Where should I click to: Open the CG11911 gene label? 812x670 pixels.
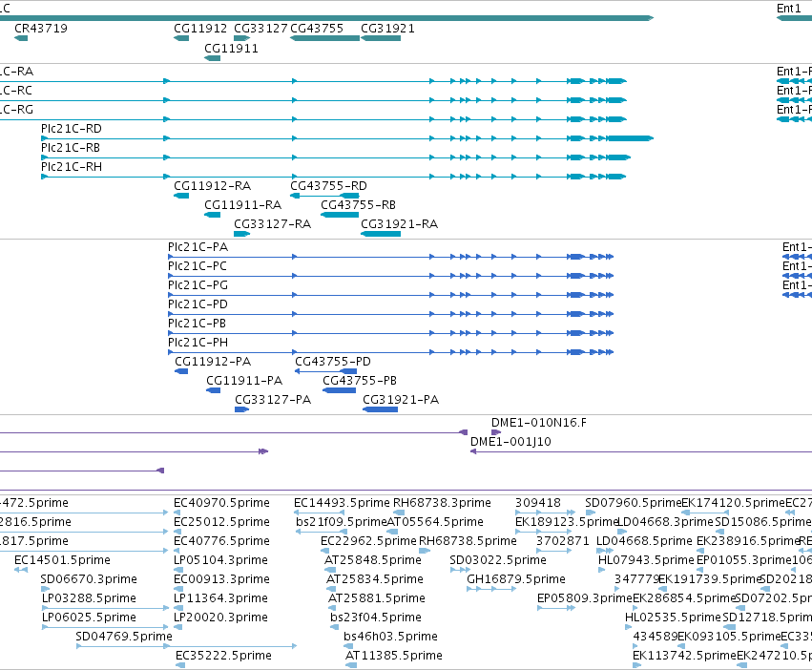pos(231,48)
